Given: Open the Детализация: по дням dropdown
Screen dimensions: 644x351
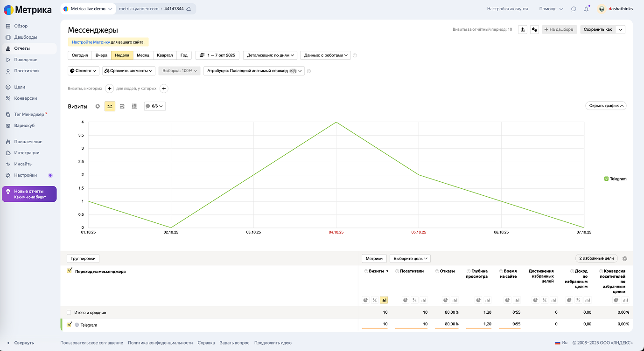Looking at the screenshot, I should [270, 55].
